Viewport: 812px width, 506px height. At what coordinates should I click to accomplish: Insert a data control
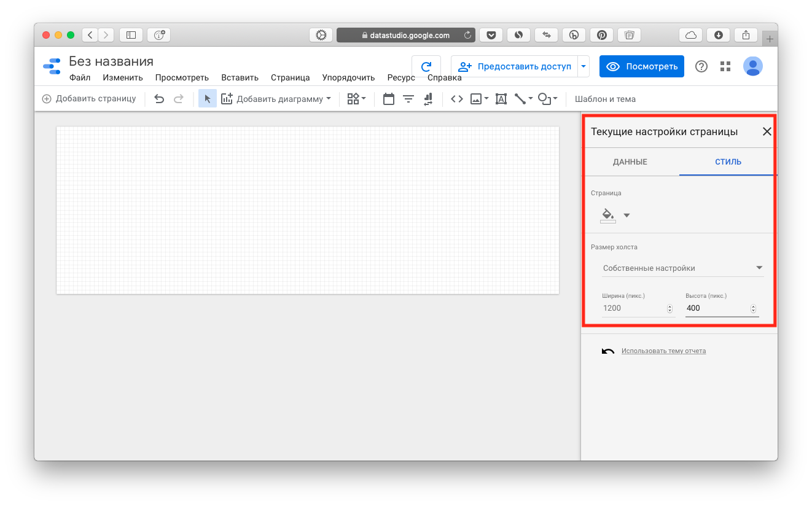[428, 99]
